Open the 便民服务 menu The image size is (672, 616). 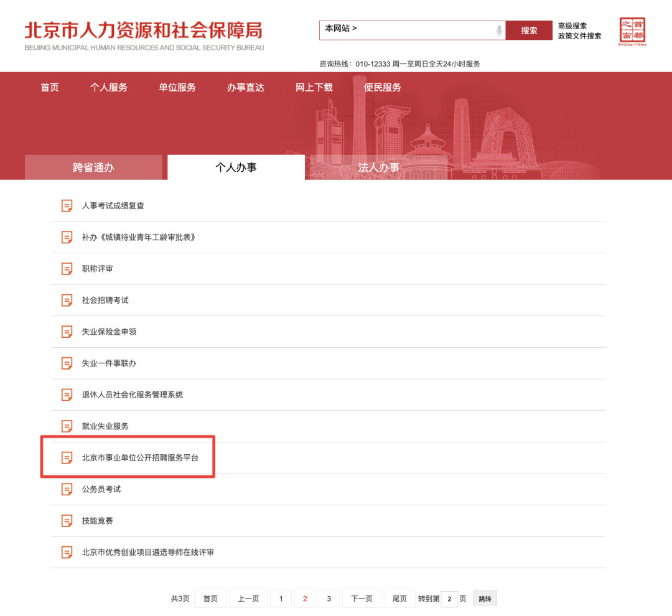click(381, 88)
